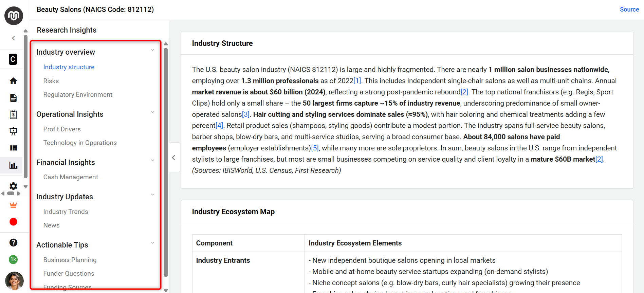Open Profit Drivers
The width and height of the screenshot is (644, 293).
click(x=62, y=129)
